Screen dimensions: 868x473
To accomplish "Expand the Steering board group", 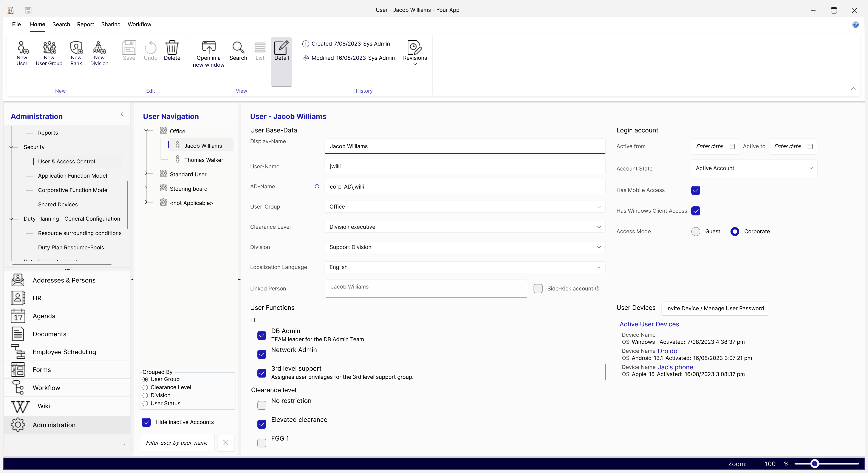I will (146, 188).
